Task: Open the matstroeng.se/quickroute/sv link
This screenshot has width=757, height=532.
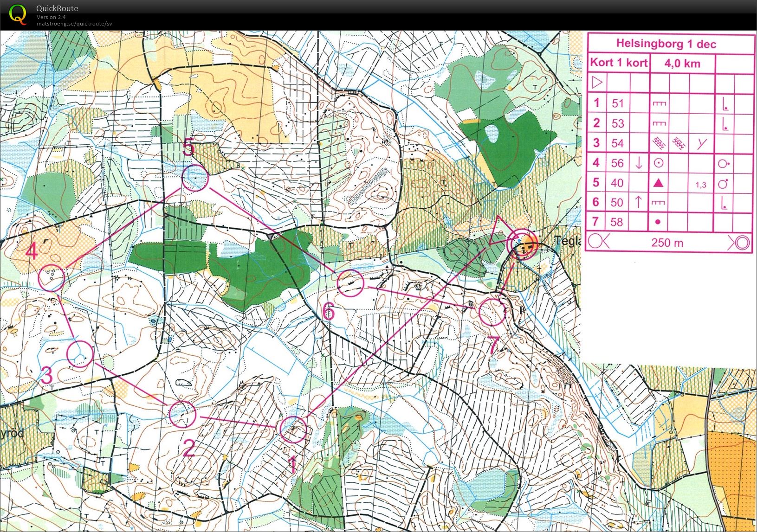Action: coord(74,24)
